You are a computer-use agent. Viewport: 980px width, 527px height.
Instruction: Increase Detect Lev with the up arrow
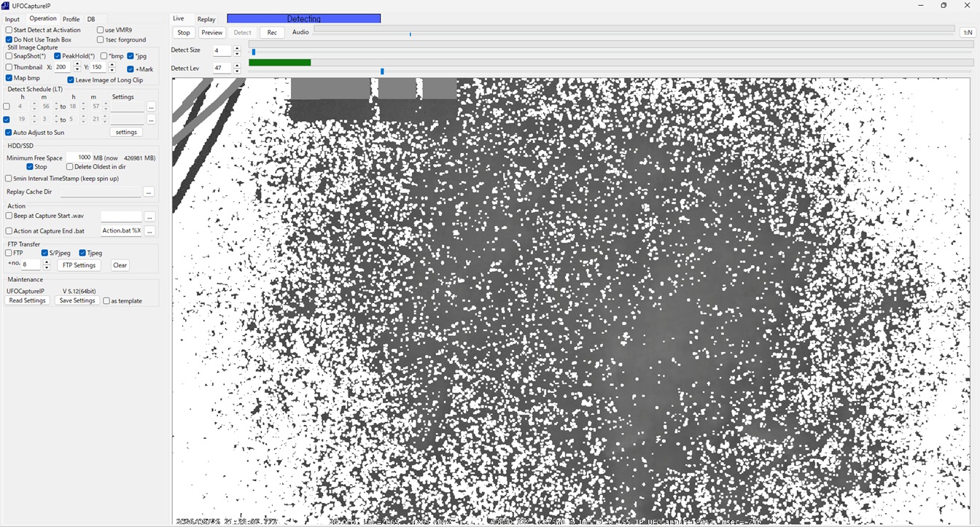(237, 66)
